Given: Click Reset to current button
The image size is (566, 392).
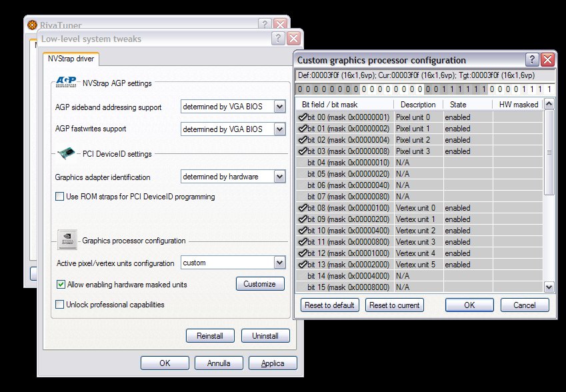Looking at the screenshot, I should (395, 305).
